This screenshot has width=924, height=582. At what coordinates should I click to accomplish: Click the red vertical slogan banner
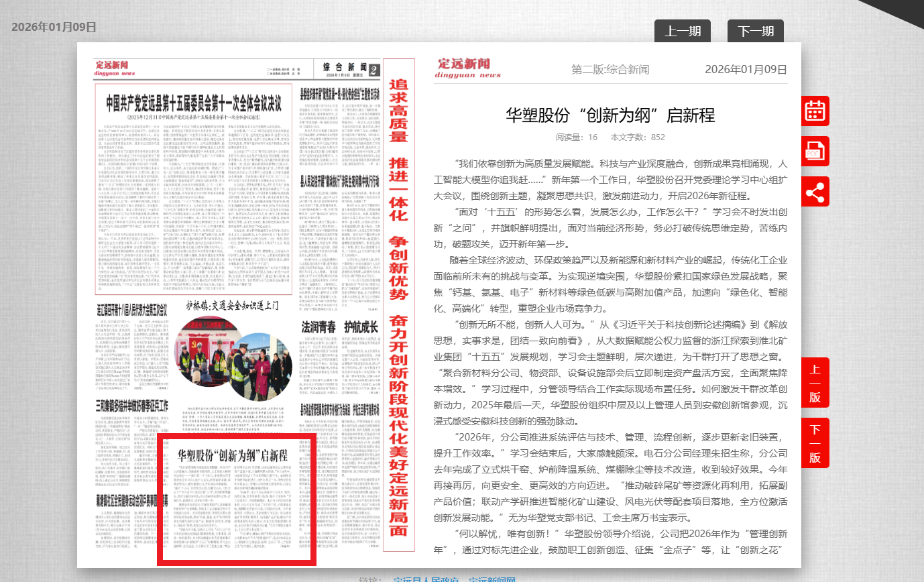(398, 308)
